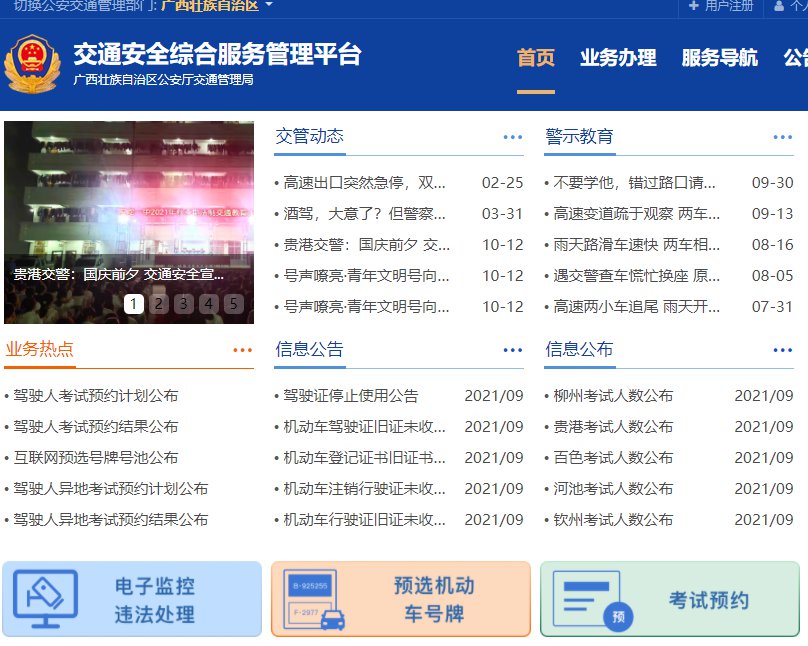Open 河池考试人数公布
The height and width of the screenshot is (646, 808).
tap(613, 488)
